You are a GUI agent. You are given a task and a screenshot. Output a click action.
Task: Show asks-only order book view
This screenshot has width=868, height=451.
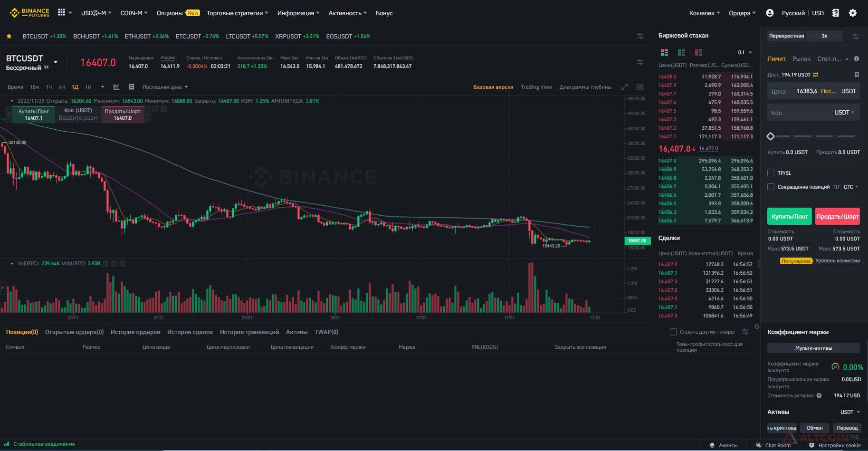point(698,52)
